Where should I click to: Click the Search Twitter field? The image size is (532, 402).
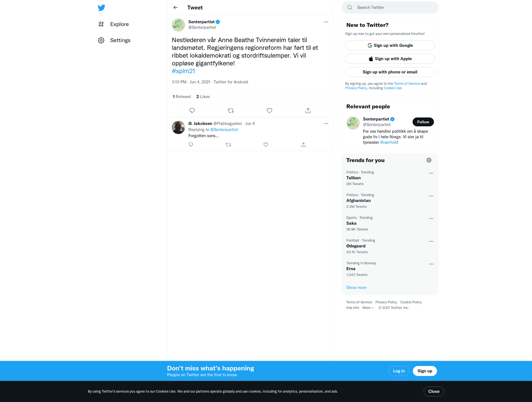pyautogui.click(x=390, y=7)
